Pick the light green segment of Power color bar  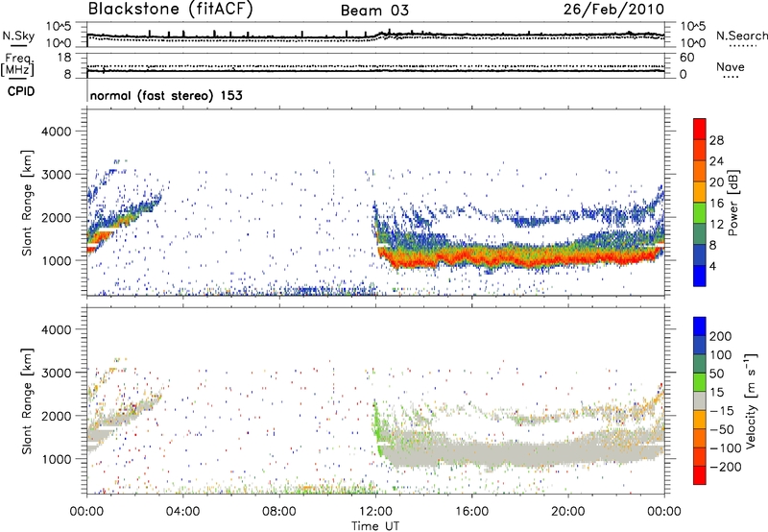click(x=700, y=213)
